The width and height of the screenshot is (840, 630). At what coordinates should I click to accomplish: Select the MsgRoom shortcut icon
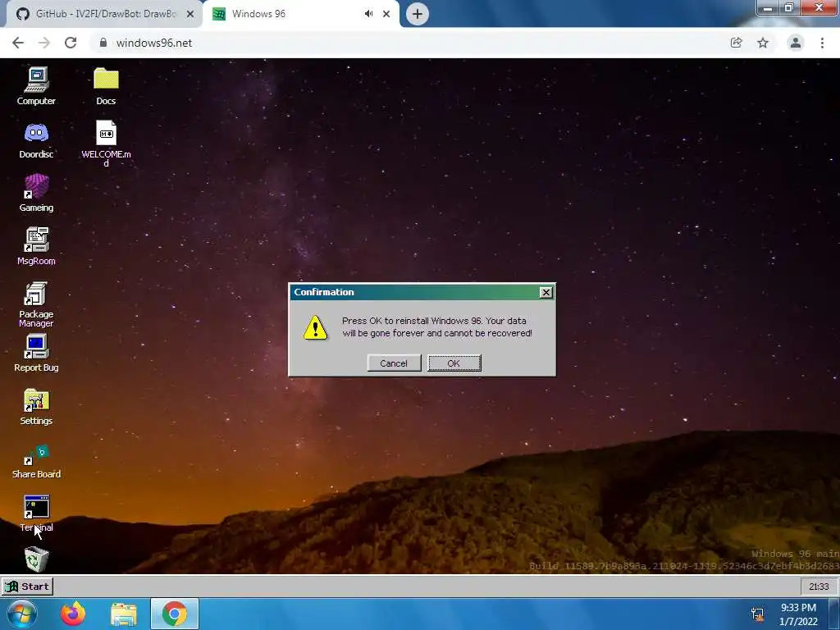coord(36,246)
